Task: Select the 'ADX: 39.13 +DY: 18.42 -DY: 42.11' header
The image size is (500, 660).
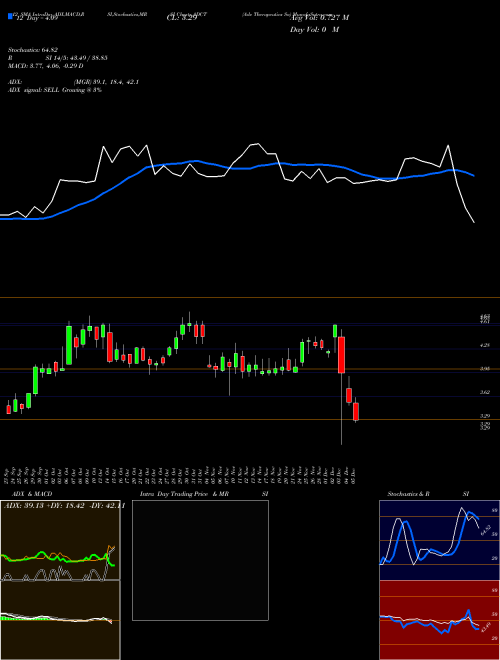Action: click(64, 506)
